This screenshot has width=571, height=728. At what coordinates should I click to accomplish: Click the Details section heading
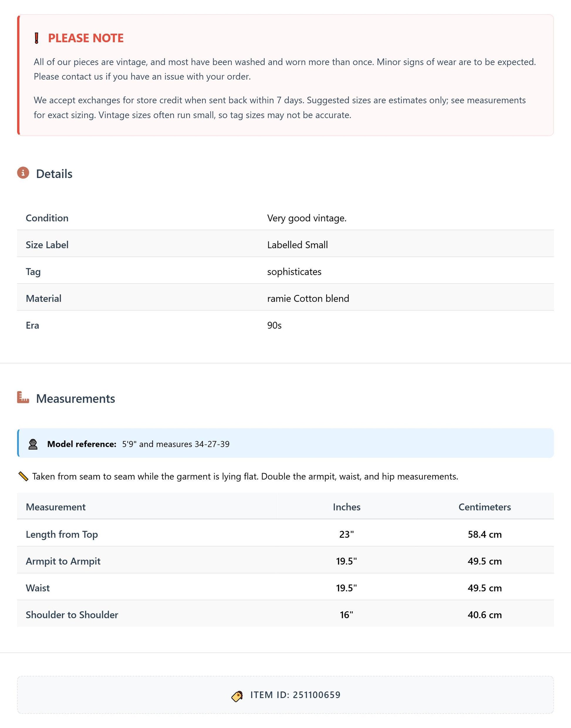click(x=54, y=174)
